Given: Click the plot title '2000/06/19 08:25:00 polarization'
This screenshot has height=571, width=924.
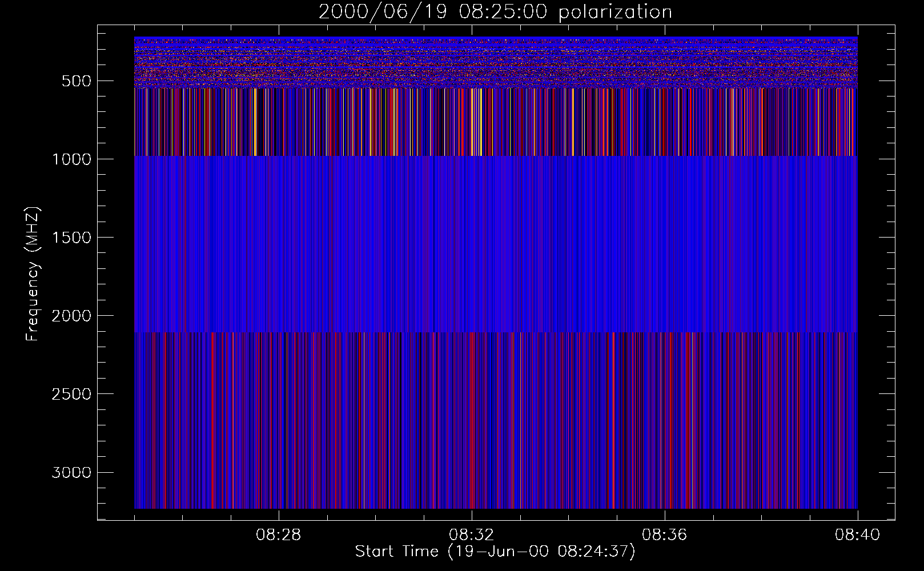Looking at the screenshot, I should (495, 12).
